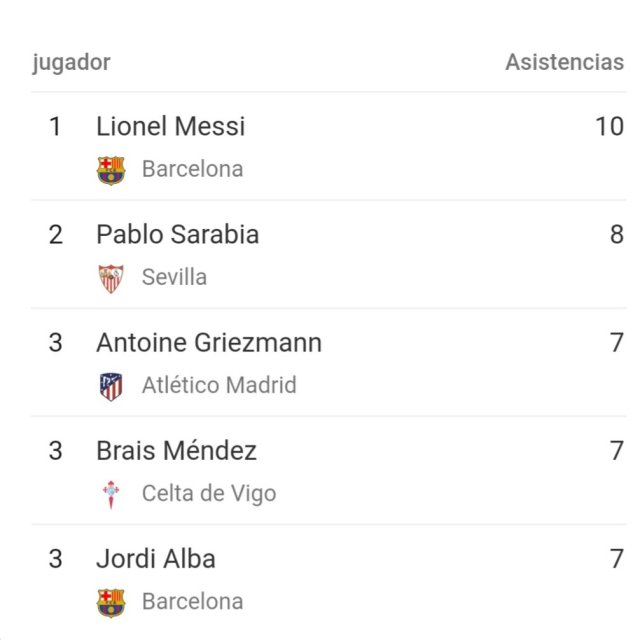The width and height of the screenshot is (640, 640).
Task: Click the jugador column header
Action: coord(71,62)
